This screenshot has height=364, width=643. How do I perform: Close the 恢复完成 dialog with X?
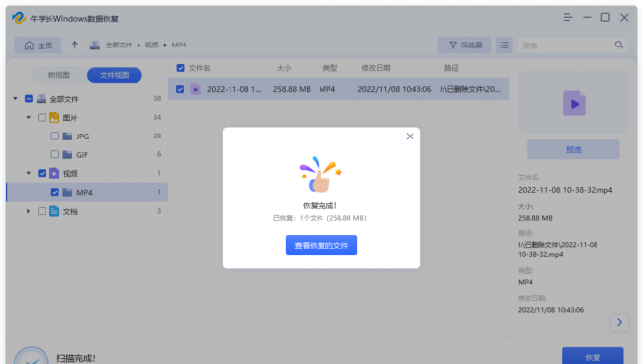(x=410, y=136)
